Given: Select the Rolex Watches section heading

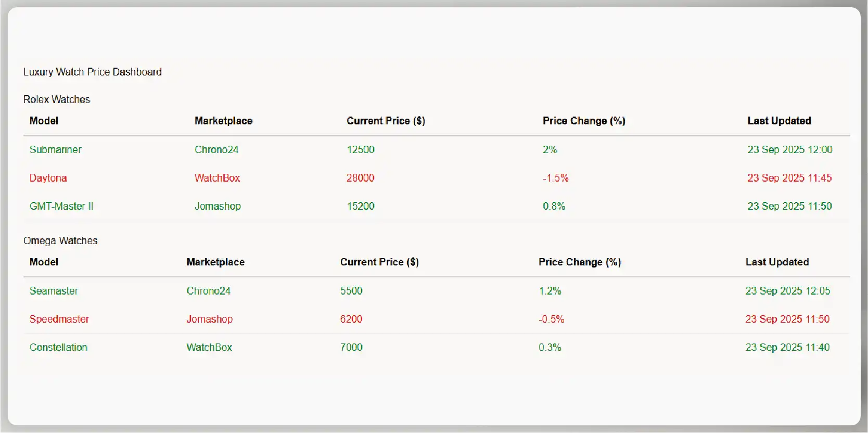Looking at the screenshot, I should click(x=57, y=99).
